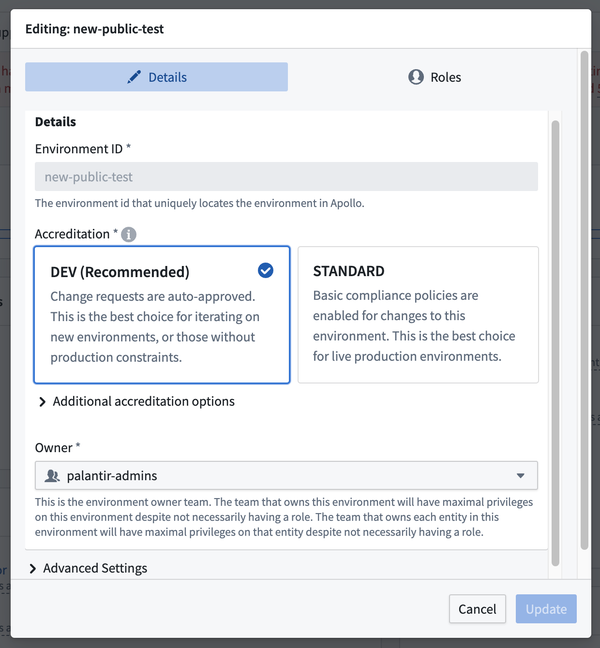The height and width of the screenshot is (648, 600).
Task: Click the Cancel button
Action: (477, 609)
